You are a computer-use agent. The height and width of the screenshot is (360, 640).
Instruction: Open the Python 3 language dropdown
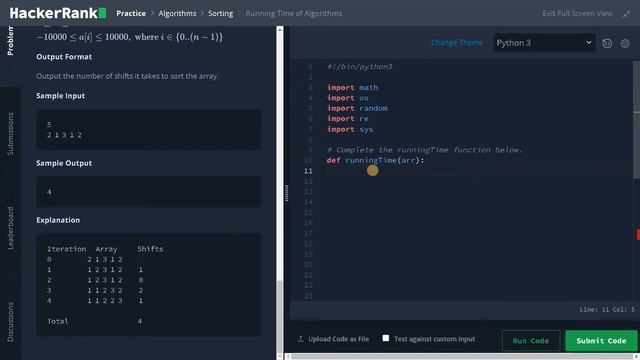pyautogui.click(x=544, y=43)
